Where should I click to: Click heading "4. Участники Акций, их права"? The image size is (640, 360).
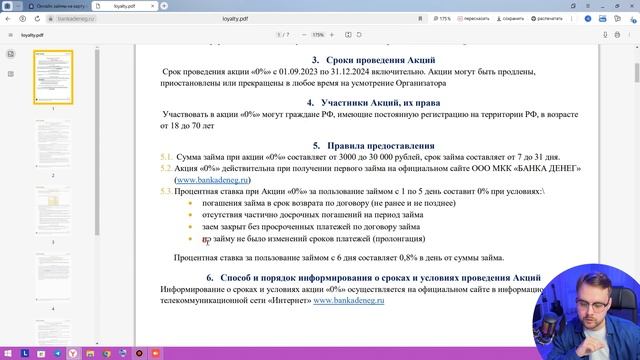click(x=373, y=103)
